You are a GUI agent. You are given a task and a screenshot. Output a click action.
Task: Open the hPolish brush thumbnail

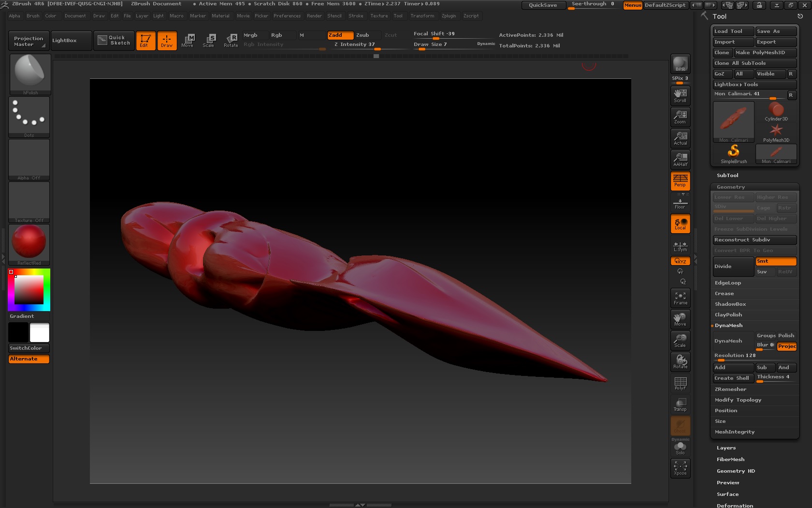pyautogui.click(x=30, y=74)
